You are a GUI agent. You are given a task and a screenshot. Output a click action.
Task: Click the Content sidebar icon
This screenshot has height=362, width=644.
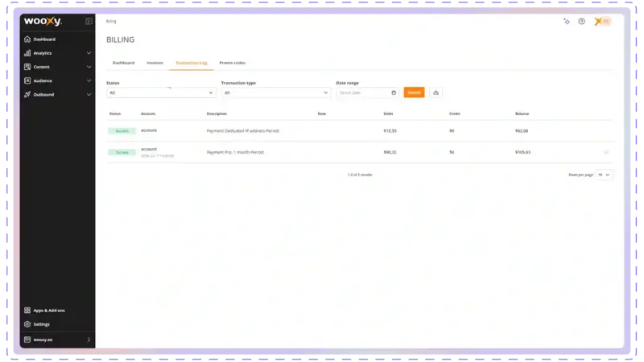tap(27, 67)
